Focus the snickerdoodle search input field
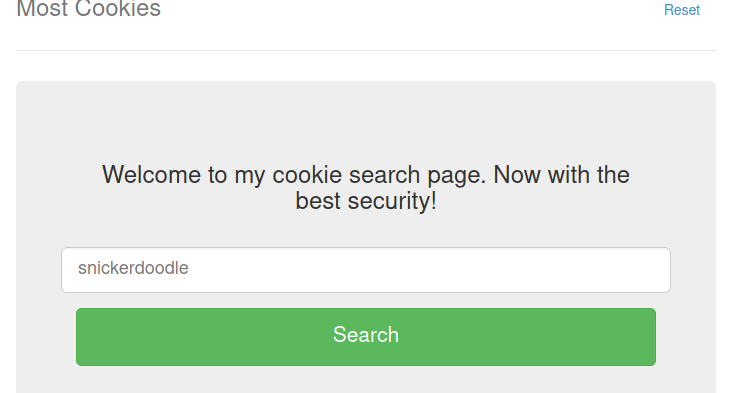Screen dimensions: 745x393 pos(366,270)
